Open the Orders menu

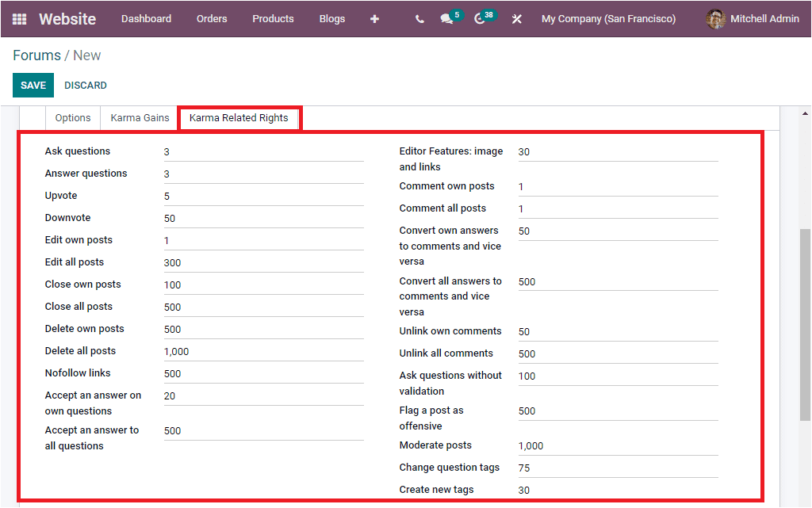click(211, 18)
